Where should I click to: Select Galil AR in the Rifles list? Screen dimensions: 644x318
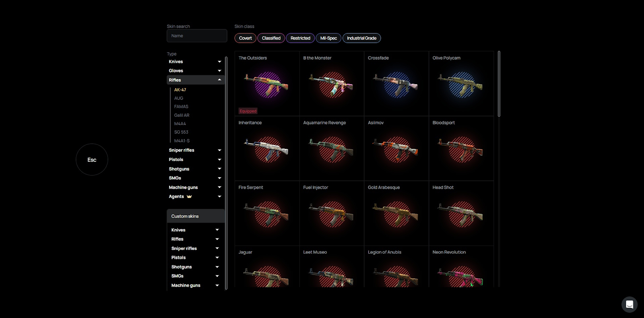(182, 115)
